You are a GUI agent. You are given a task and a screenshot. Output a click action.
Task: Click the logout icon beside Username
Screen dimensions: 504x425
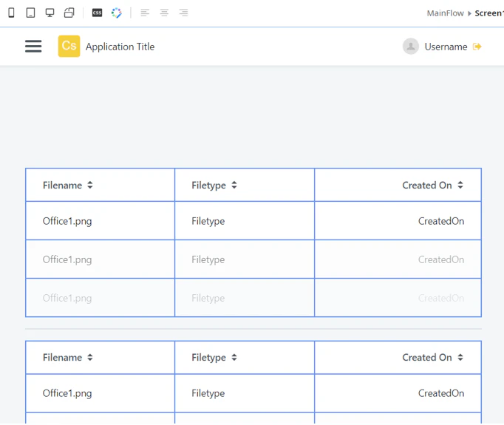tap(477, 47)
